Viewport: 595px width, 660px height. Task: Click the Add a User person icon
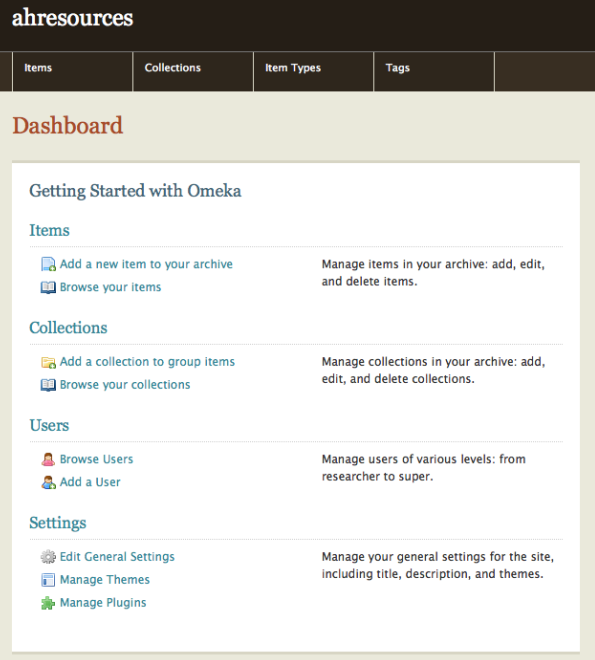point(48,482)
